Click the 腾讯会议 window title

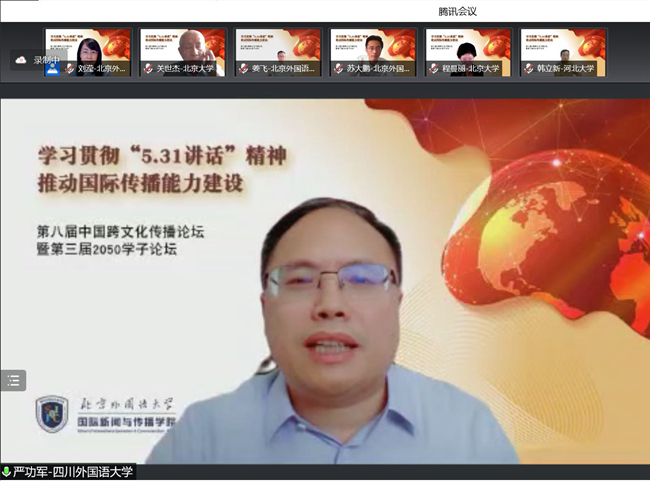(x=457, y=12)
